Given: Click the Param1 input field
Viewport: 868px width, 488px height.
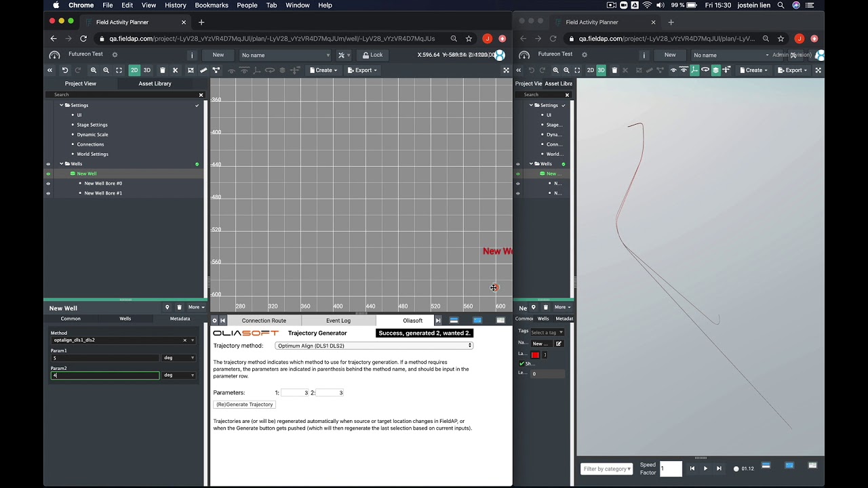Looking at the screenshot, I should (x=105, y=358).
